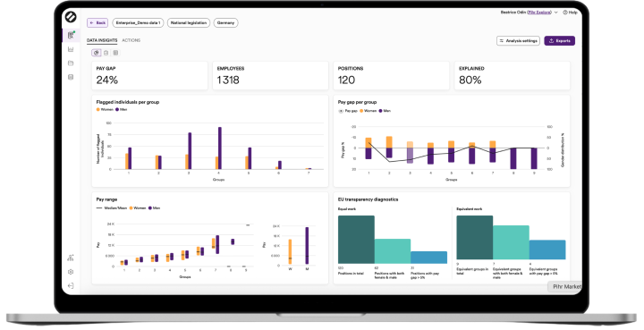644x330 pixels.
Task: Click the Exports button
Action: click(559, 40)
